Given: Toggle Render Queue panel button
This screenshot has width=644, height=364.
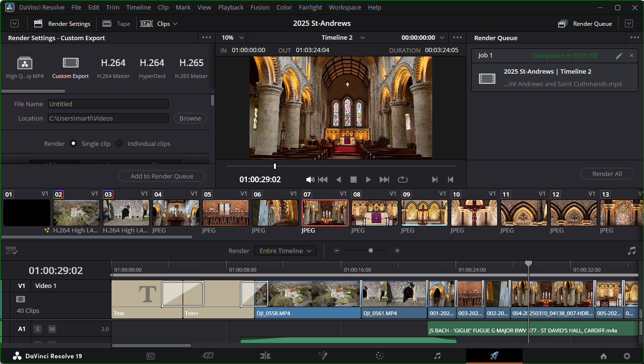Looking at the screenshot, I should point(585,23).
